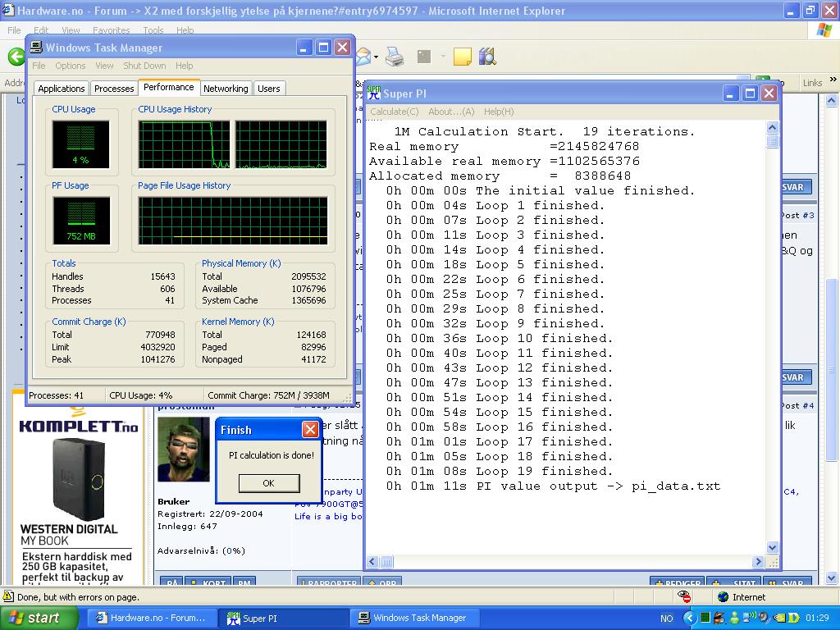Image resolution: width=840 pixels, height=630 pixels.
Task: Click OK in the Finish dialog
Action: pyautogui.click(x=269, y=482)
